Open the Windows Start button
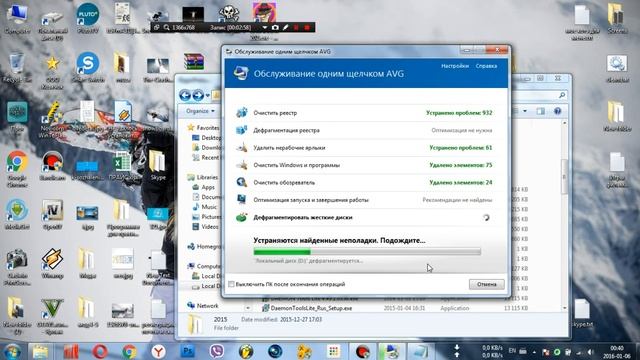Viewport: 640px width, 360px height. [x=12, y=351]
